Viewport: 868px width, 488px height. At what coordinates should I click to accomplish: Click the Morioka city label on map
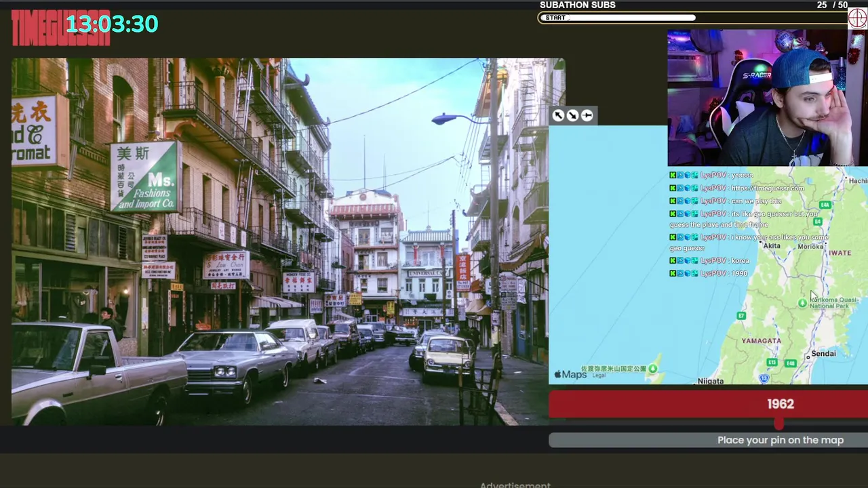(x=810, y=246)
